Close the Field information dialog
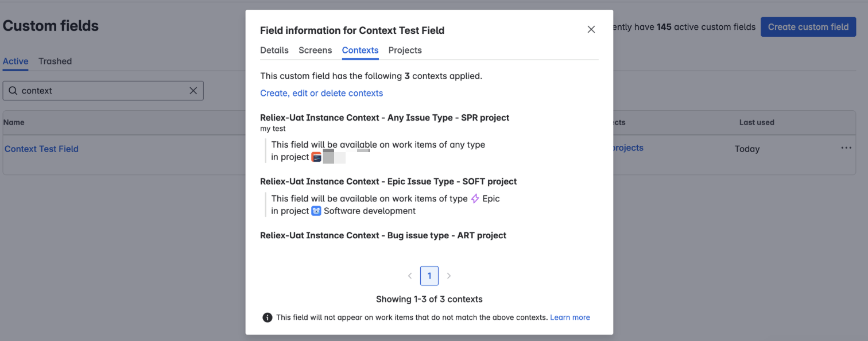The image size is (868, 341). (591, 30)
